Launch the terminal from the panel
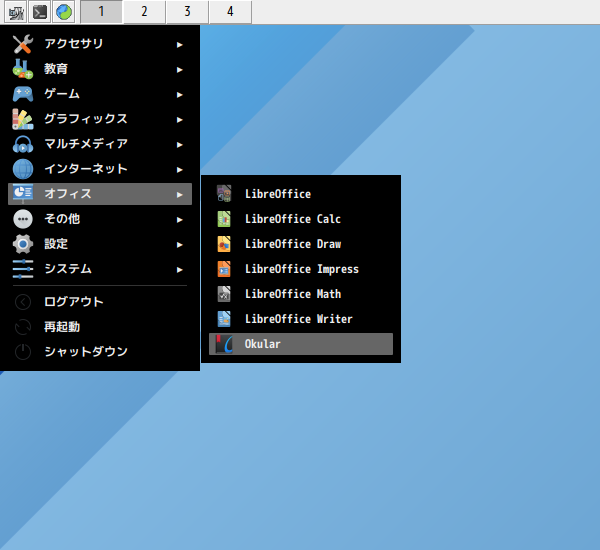600x550 pixels. coord(40,12)
